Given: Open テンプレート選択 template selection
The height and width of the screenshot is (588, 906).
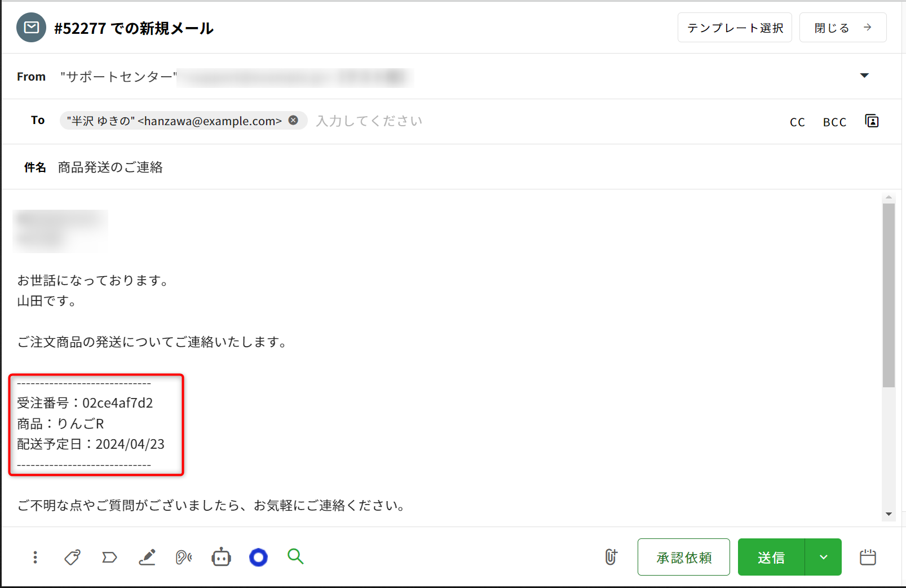Looking at the screenshot, I should tap(735, 28).
